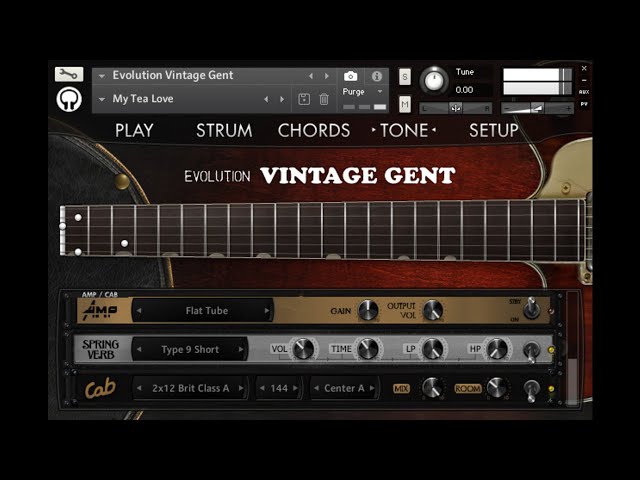
Task: Select previous snapshot beside My Tea Love
Action: pos(267,99)
